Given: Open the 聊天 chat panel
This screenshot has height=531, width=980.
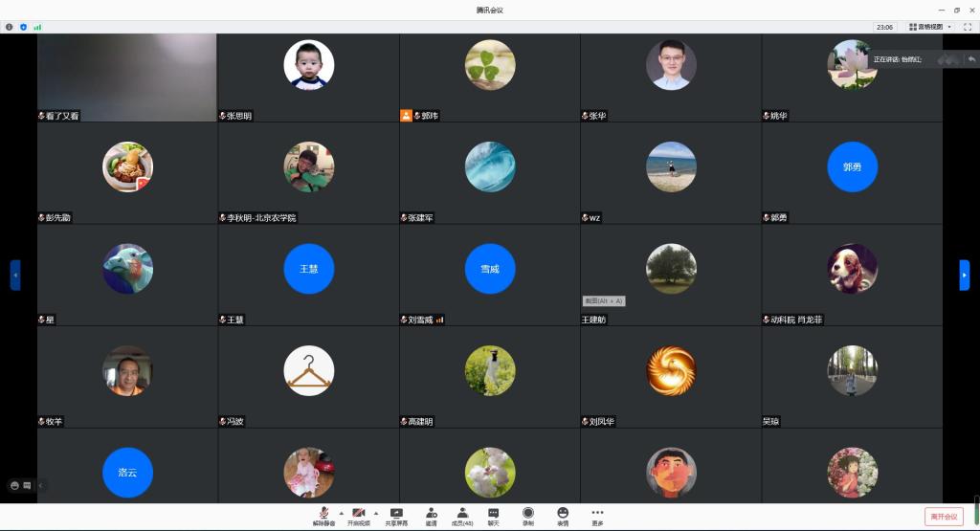Looking at the screenshot, I should [493, 515].
